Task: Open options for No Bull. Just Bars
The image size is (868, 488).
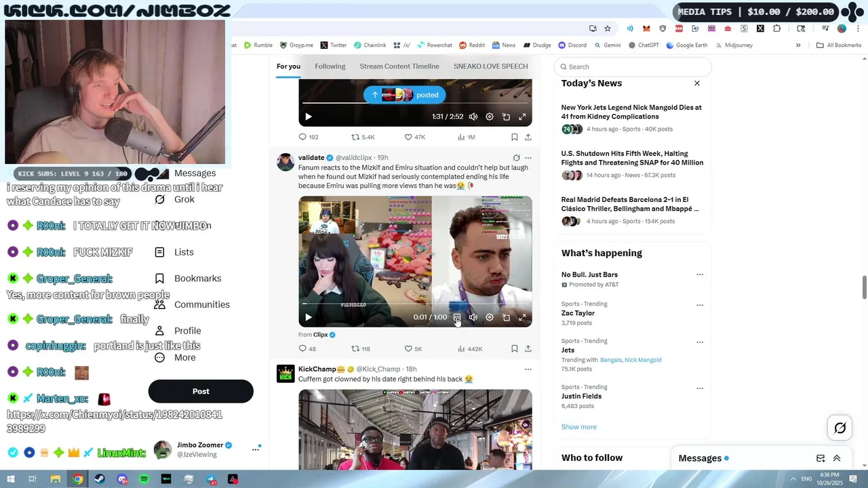Action: click(x=700, y=275)
